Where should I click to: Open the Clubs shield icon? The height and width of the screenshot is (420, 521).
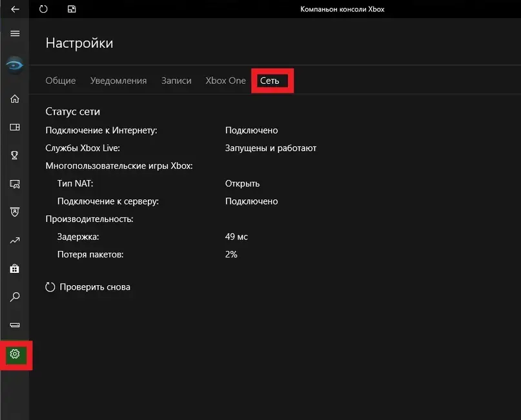click(x=15, y=212)
